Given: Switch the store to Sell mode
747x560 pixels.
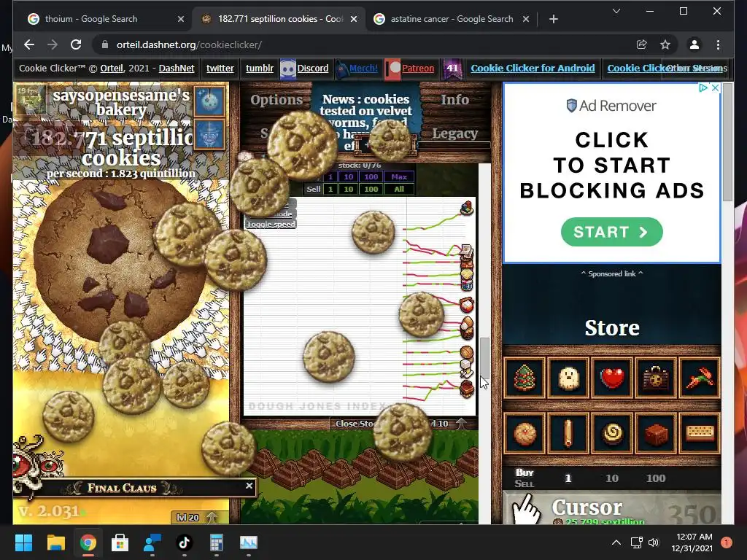Looking at the screenshot, I should [525, 484].
